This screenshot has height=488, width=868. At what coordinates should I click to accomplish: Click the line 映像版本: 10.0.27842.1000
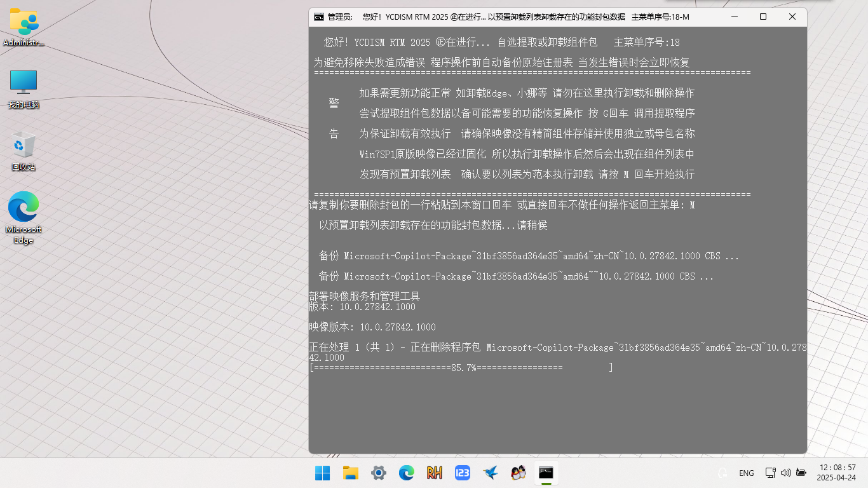pos(372,327)
